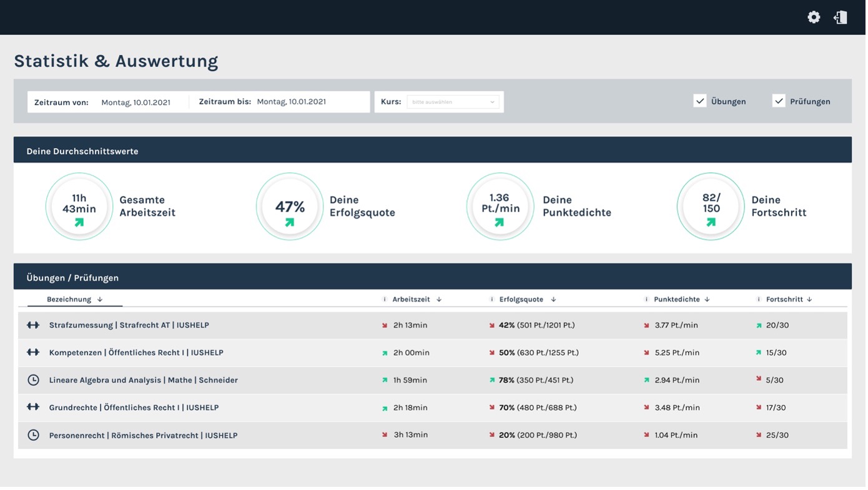Screen dimensions: 868x490
Task: Open settings via the gear icon
Action: [814, 17]
